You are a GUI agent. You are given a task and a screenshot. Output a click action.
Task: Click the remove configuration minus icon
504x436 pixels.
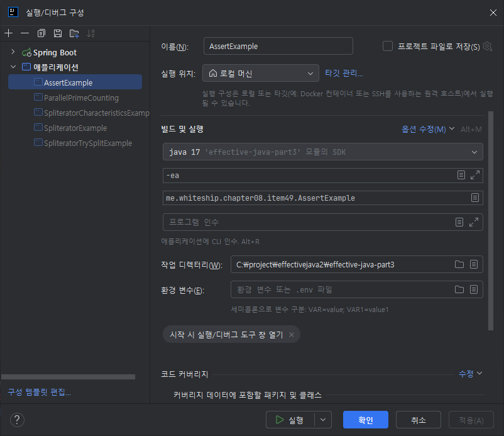pyautogui.click(x=25, y=33)
